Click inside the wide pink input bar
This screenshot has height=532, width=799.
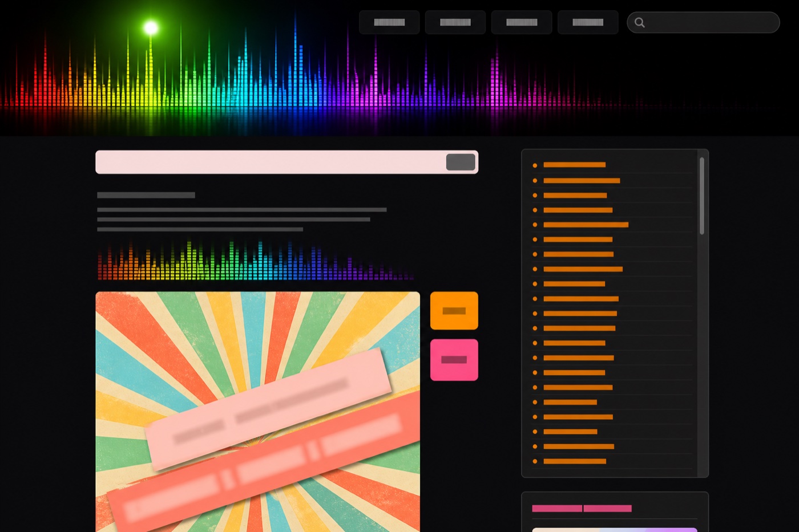click(286, 162)
